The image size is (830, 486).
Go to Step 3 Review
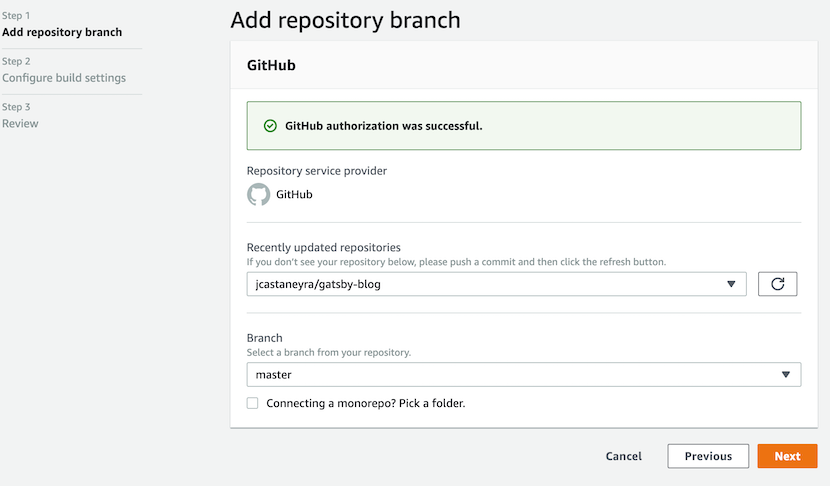pyautogui.click(x=20, y=123)
